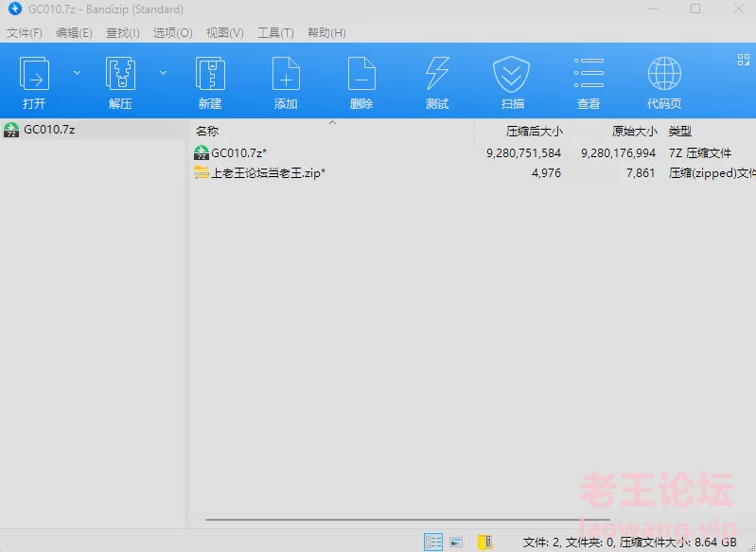The height and width of the screenshot is (552, 756).
Task: Open the 文件(F) menu
Action: tap(24, 33)
